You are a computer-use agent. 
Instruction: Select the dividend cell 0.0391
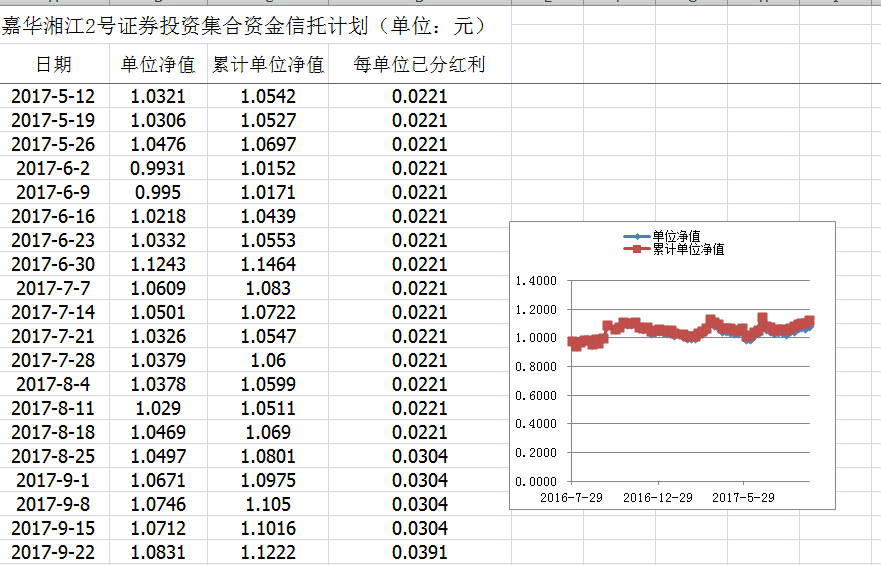[419, 552]
